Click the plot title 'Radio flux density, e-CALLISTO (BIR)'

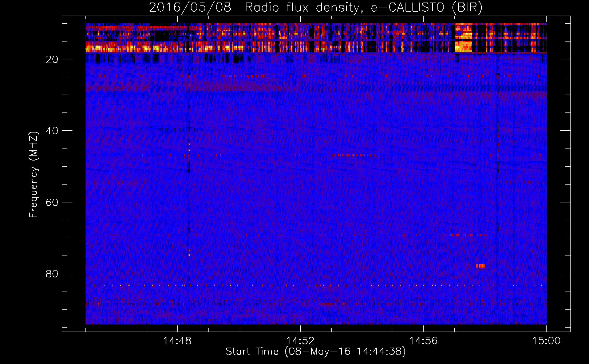pyautogui.click(x=363, y=7)
